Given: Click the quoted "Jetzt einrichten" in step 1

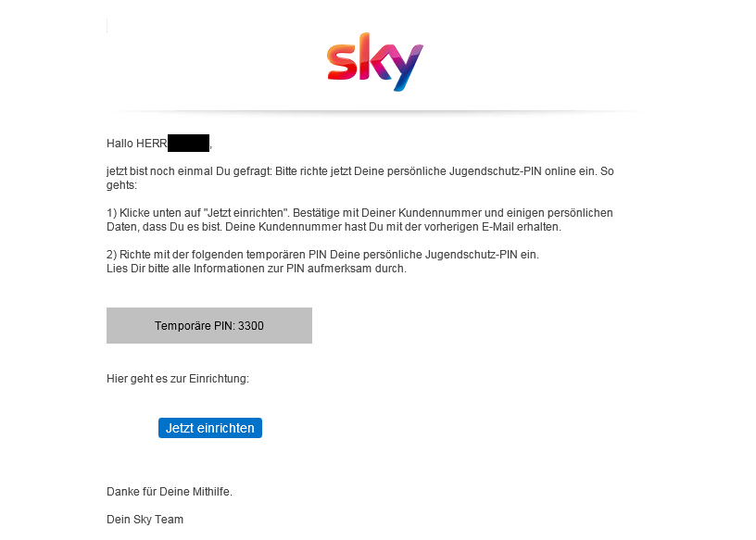Looking at the screenshot, I should [x=246, y=213].
